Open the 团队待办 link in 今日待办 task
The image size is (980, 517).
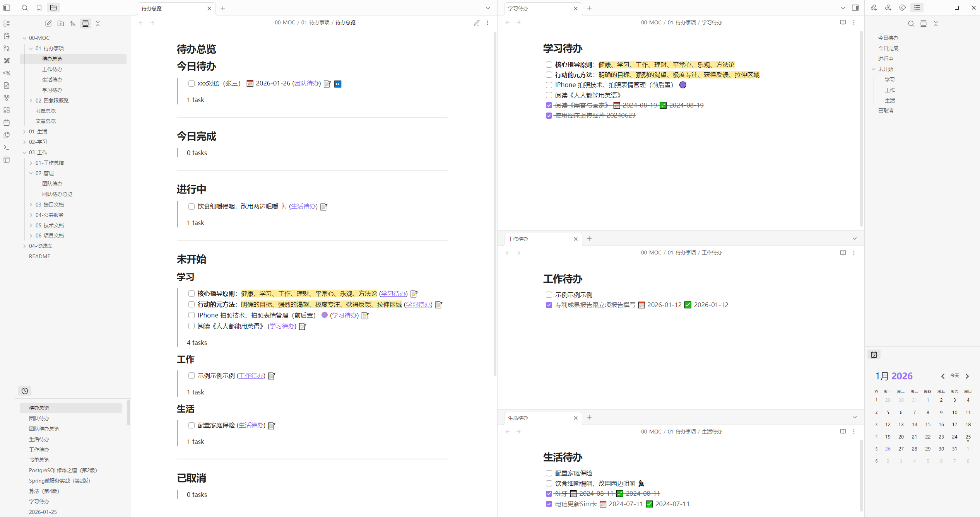click(306, 84)
